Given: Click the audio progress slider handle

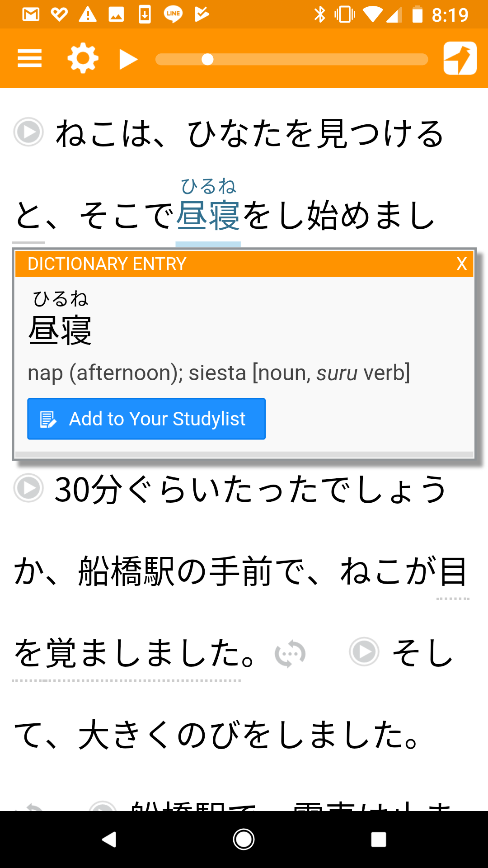Looking at the screenshot, I should tap(207, 59).
